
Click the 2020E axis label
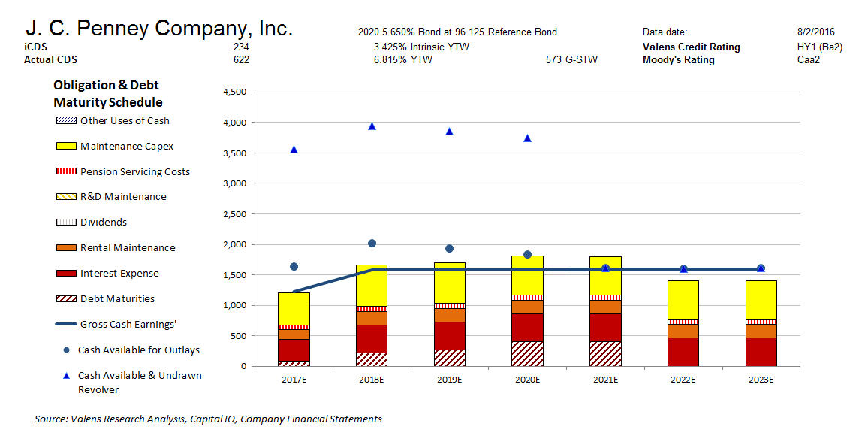point(528,380)
